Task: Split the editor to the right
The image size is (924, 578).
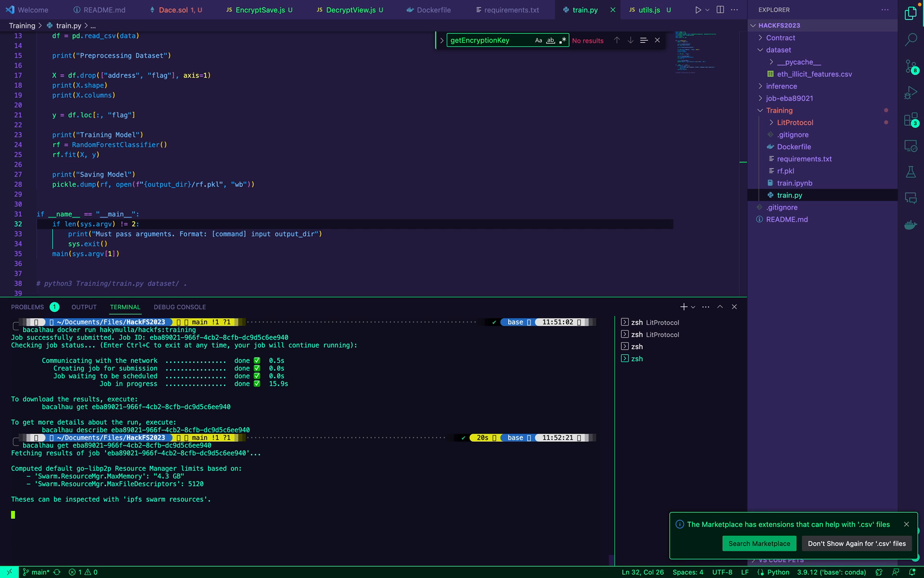Action: (720, 10)
